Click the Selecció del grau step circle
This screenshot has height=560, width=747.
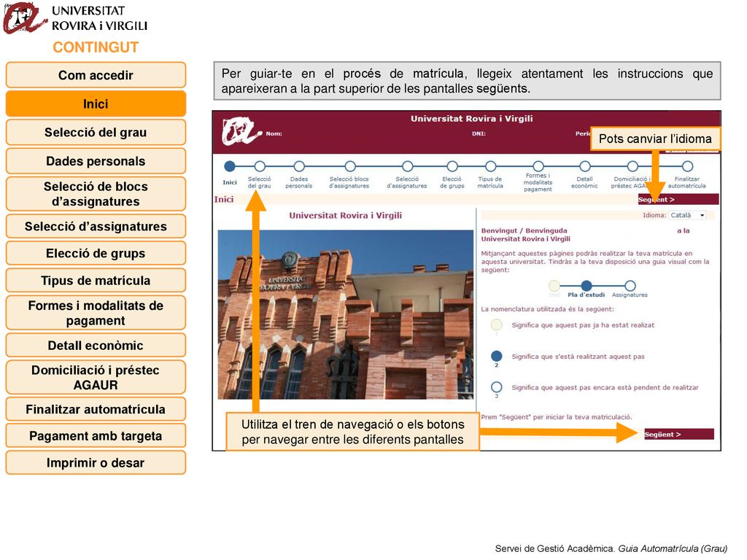pyautogui.click(x=260, y=166)
